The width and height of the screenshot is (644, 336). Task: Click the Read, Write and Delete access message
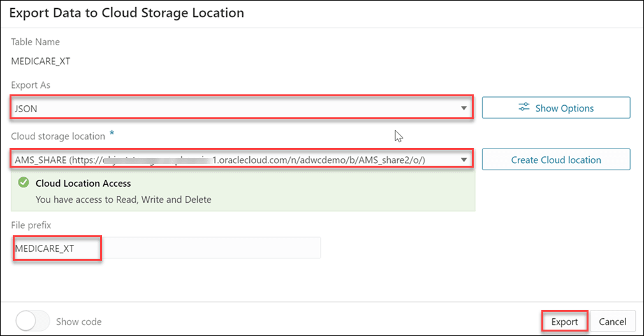[123, 200]
